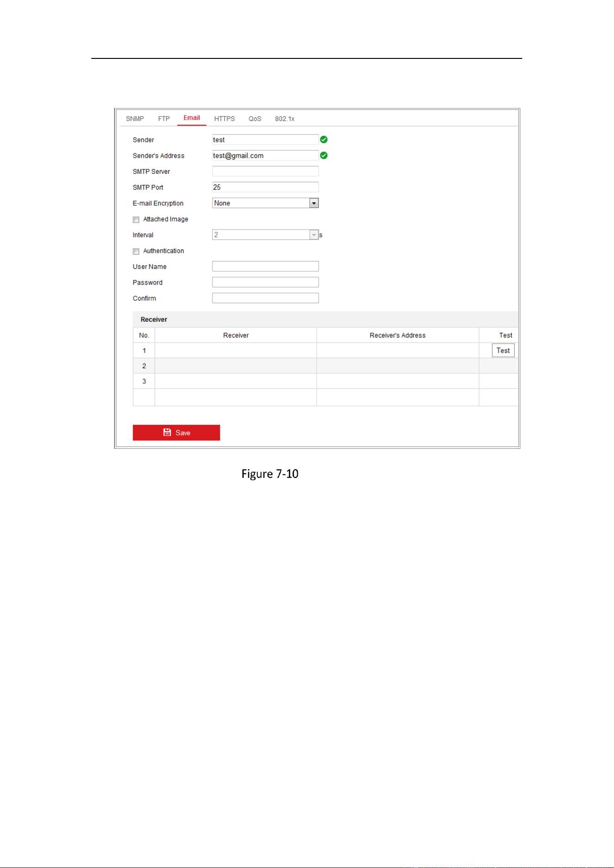614x868 pixels.
Task: Click the Test button for receiver 1
Action: pyautogui.click(x=503, y=351)
